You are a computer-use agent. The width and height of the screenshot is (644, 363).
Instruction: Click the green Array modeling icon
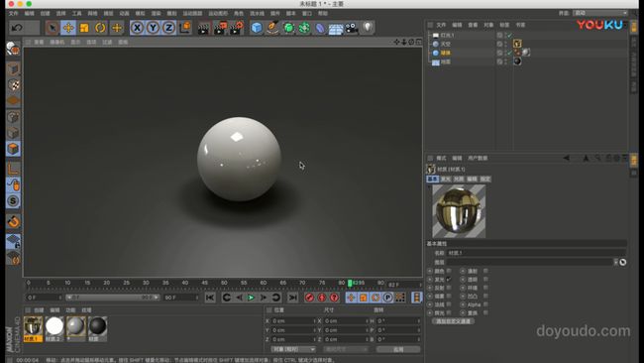click(304, 28)
